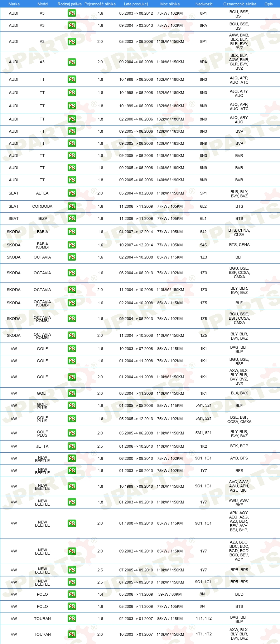Select fuel icon for AUDI TT 120kW 8N9
Viewport: 280px width, 644px height.
[x=72, y=143]
